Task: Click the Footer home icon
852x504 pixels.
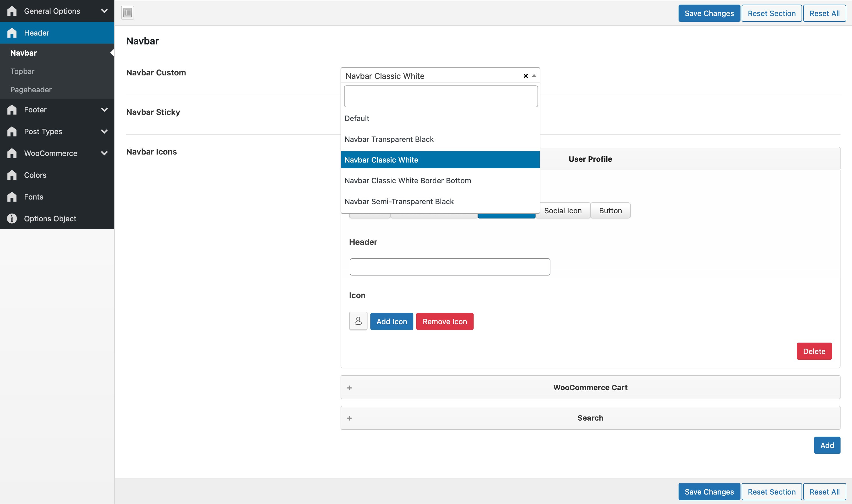Action: click(x=12, y=109)
